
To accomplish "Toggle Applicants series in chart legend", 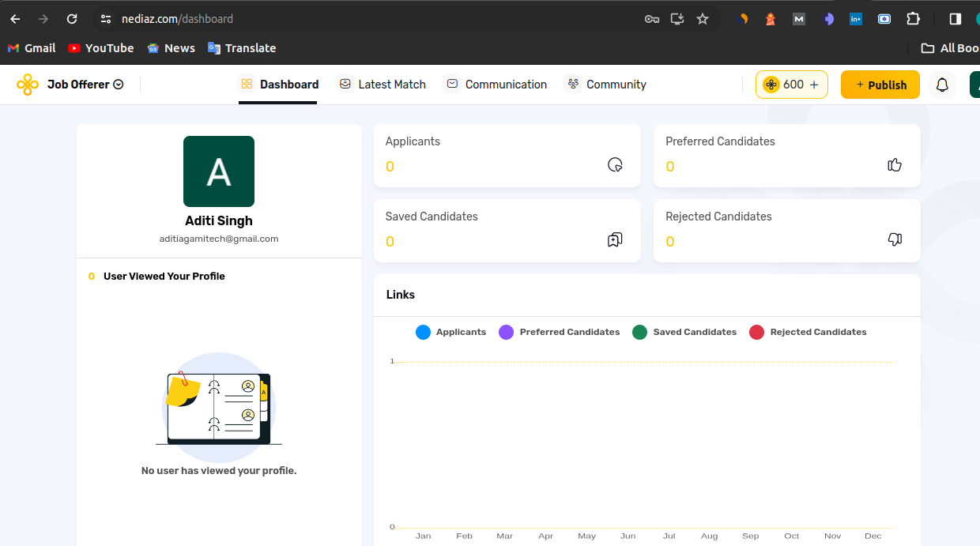I will (450, 332).
